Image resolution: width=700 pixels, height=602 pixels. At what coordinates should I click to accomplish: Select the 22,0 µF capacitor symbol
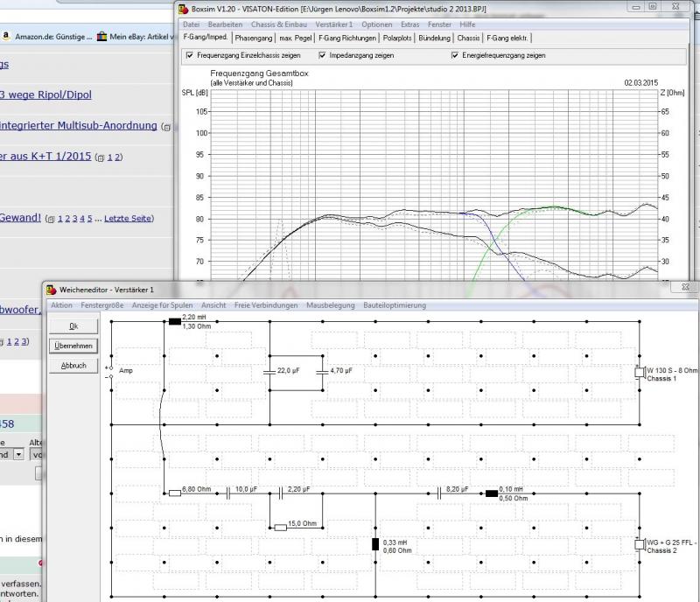click(269, 371)
